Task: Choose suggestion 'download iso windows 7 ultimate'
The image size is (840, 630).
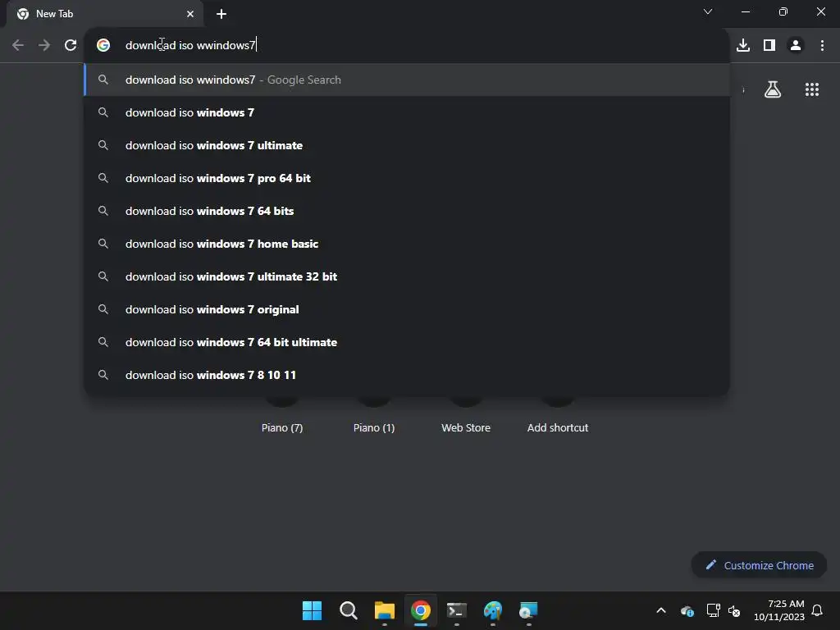Action: point(407,145)
